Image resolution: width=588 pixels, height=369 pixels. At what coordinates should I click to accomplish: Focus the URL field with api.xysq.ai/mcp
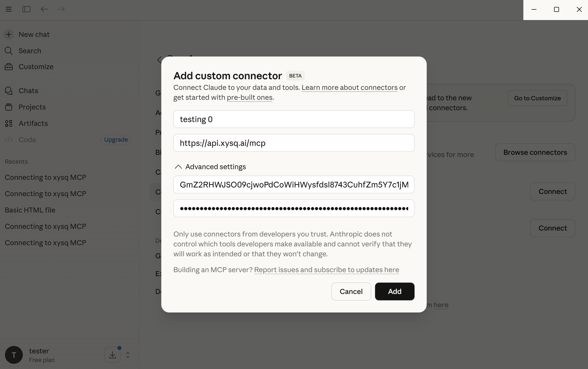coord(294,143)
